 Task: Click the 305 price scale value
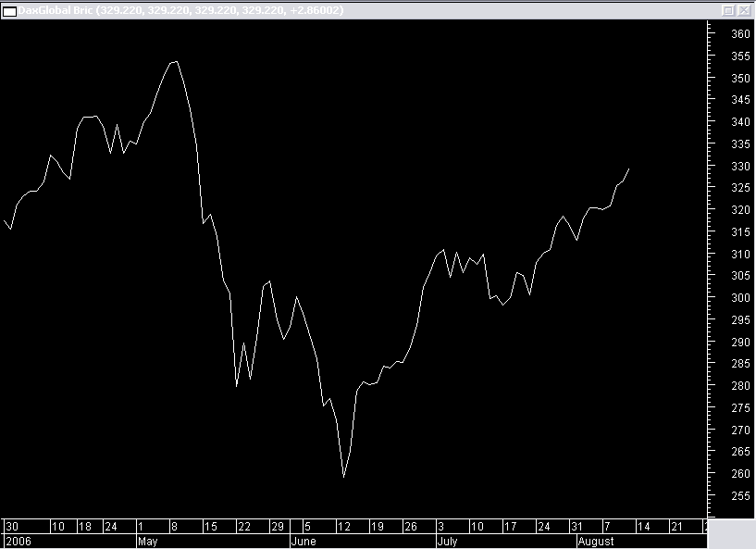click(740, 276)
